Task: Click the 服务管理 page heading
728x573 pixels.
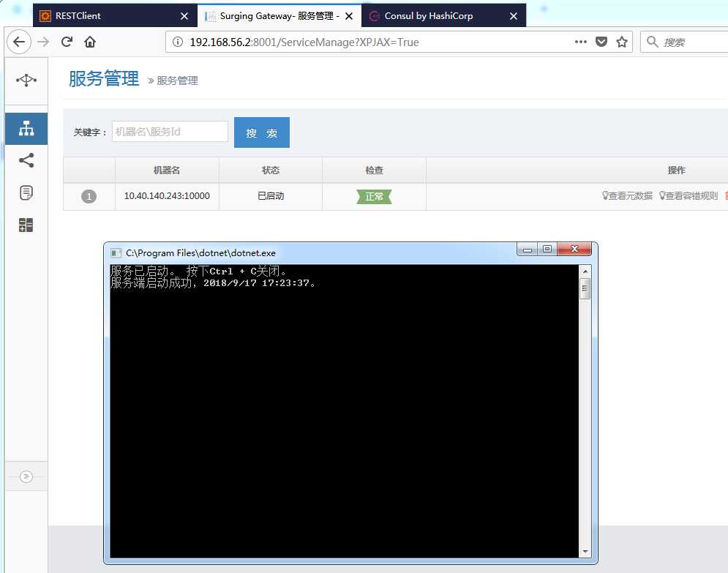Action: click(104, 78)
